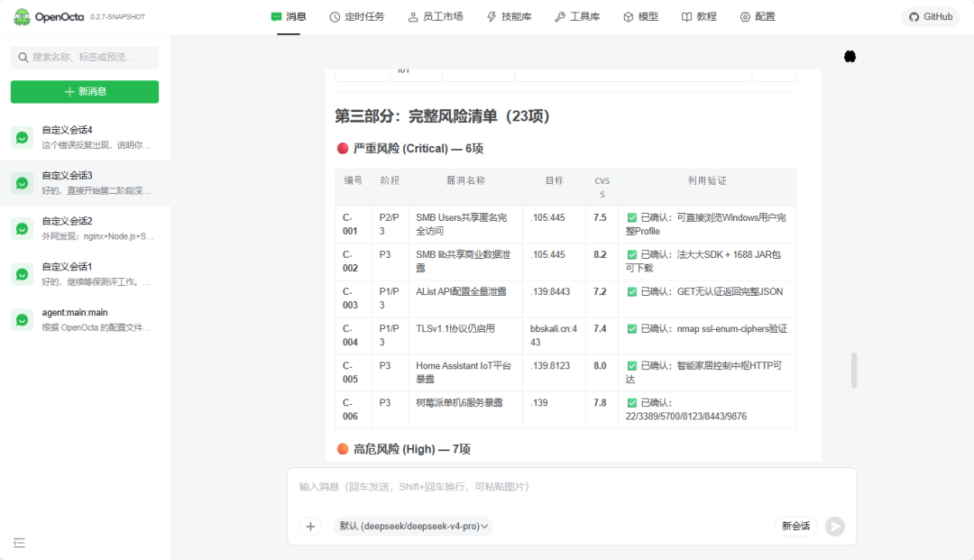Open the 消息 messages tab

(x=289, y=17)
